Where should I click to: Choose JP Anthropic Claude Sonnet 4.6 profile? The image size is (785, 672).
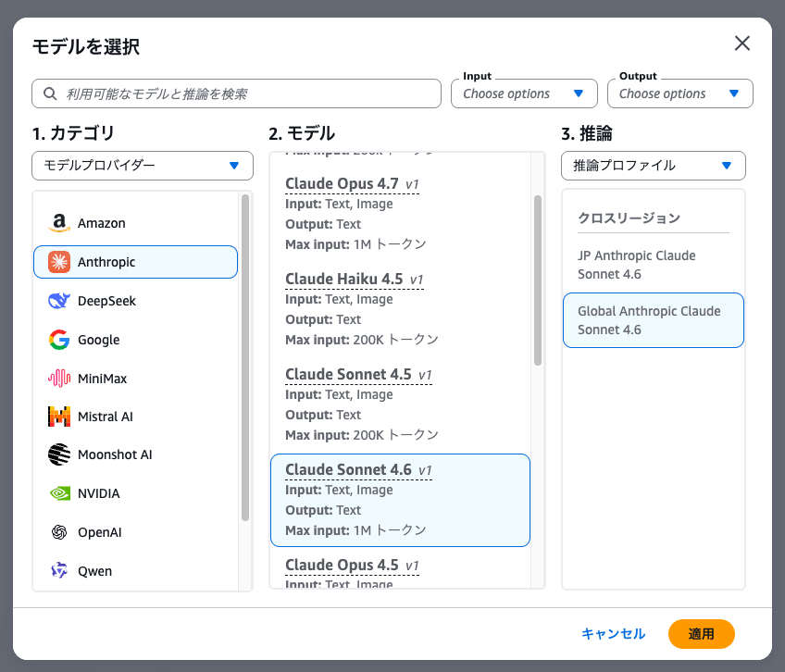pyautogui.click(x=654, y=265)
